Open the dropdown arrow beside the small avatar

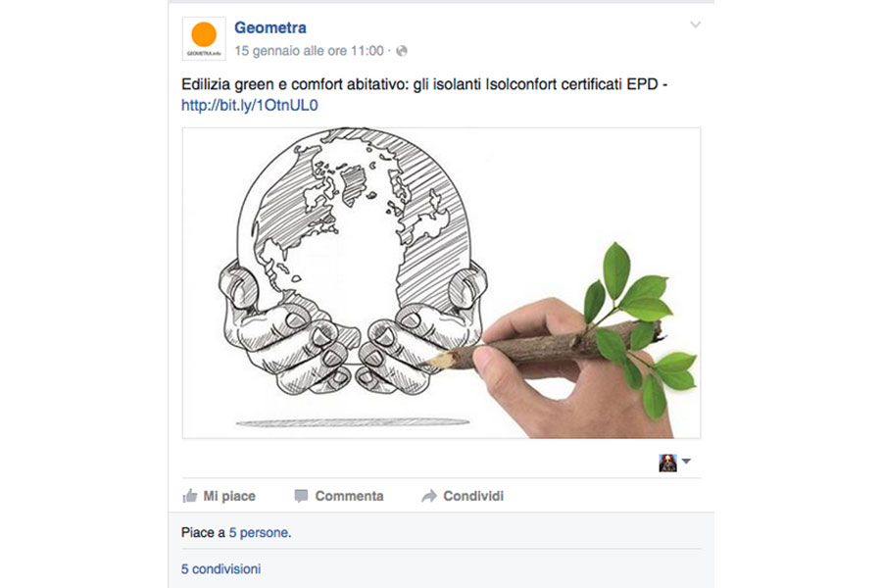(x=686, y=462)
